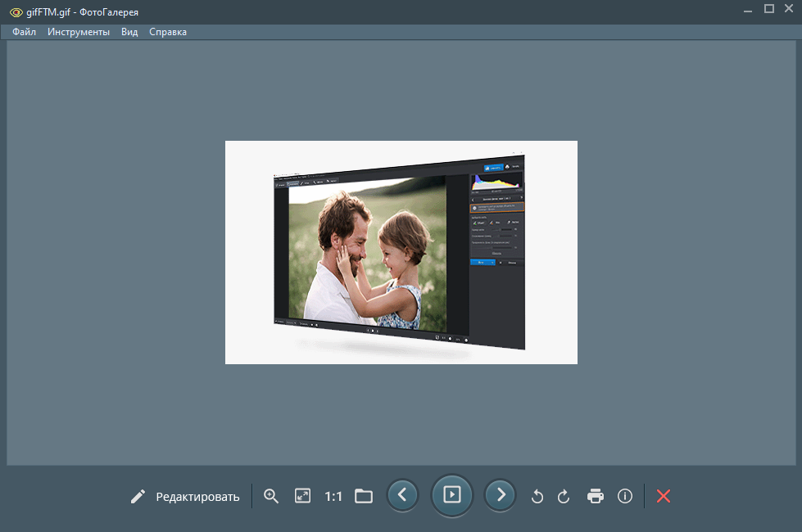Print the current image
Viewport: 802px width, 532px height.
596,496
